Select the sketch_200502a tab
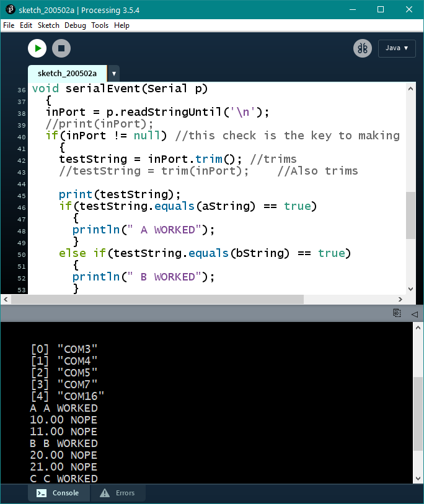This screenshot has height=504, width=424. [x=67, y=74]
